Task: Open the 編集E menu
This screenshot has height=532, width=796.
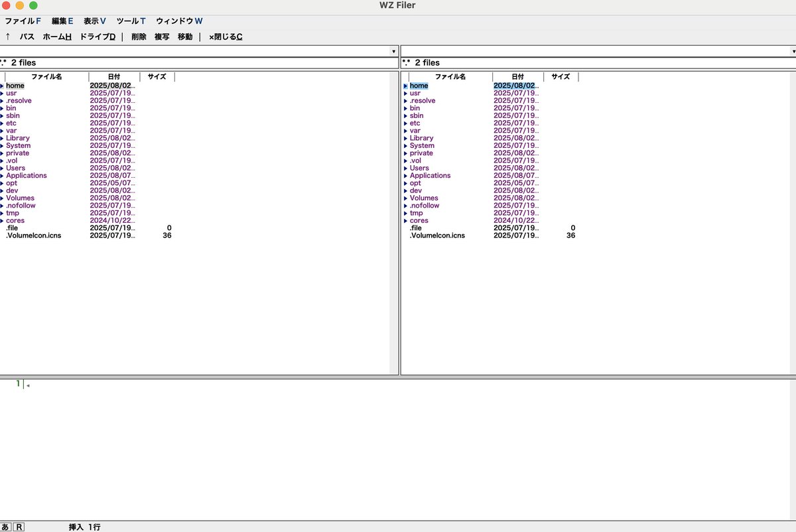Action: (x=62, y=21)
